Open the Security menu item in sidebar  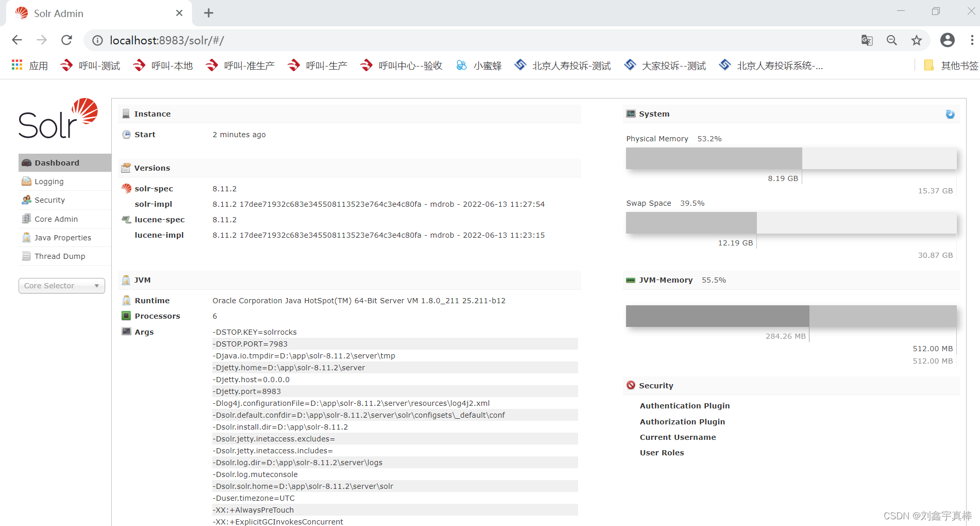click(x=65, y=200)
